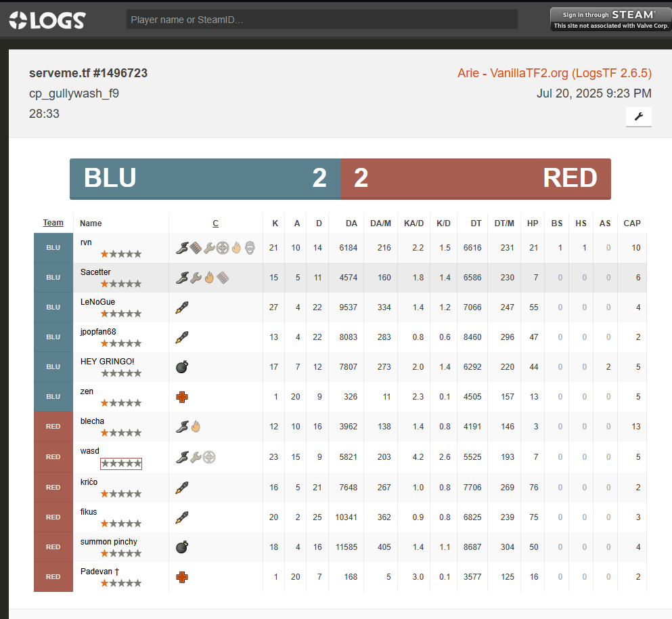Sort table by Team column
672x619 pixels.
pyautogui.click(x=53, y=223)
